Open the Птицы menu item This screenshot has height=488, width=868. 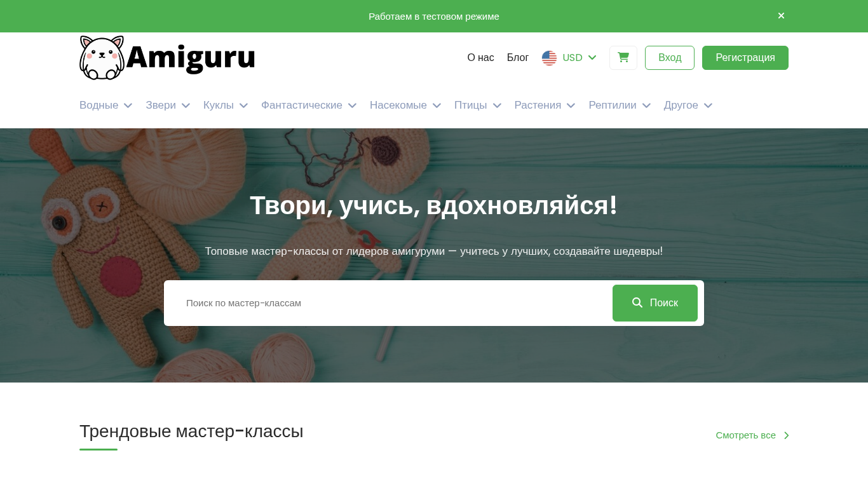(x=471, y=105)
